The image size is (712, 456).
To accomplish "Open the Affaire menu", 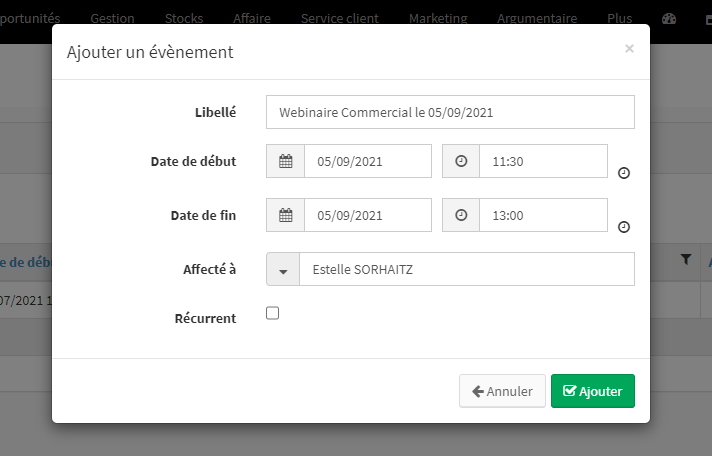I will (252, 19).
